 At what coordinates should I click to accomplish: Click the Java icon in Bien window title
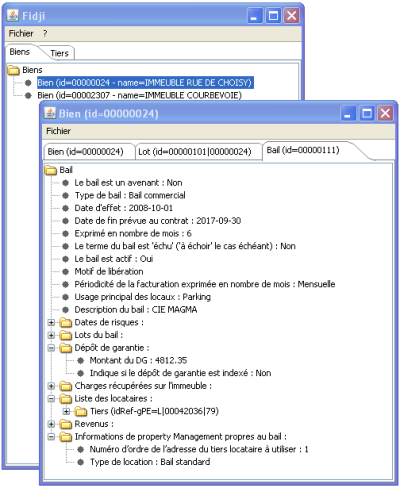tap(50, 113)
